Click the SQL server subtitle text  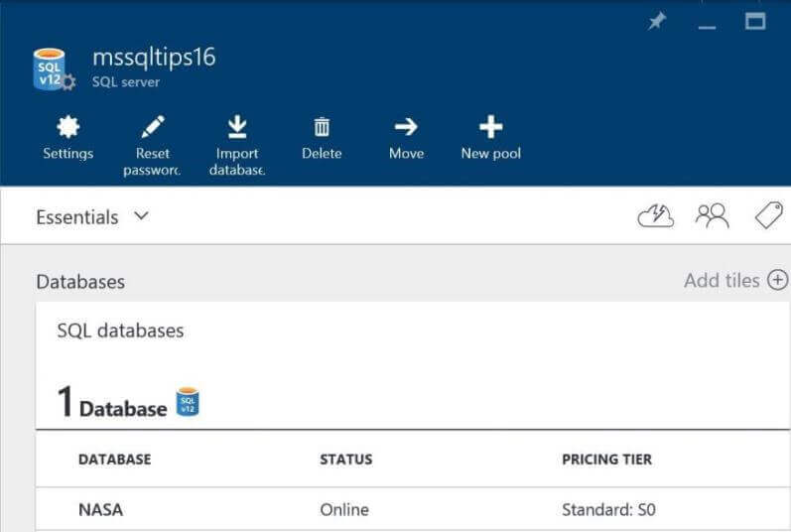tap(126, 81)
